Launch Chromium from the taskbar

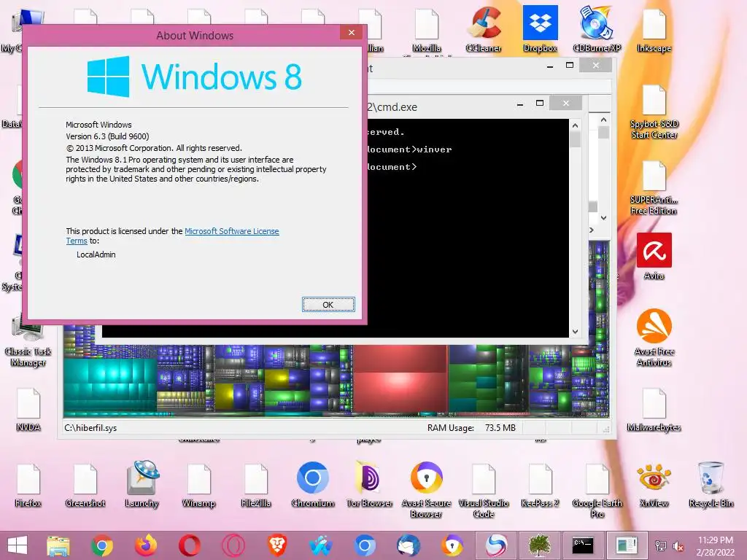click(x=365, y=545)
